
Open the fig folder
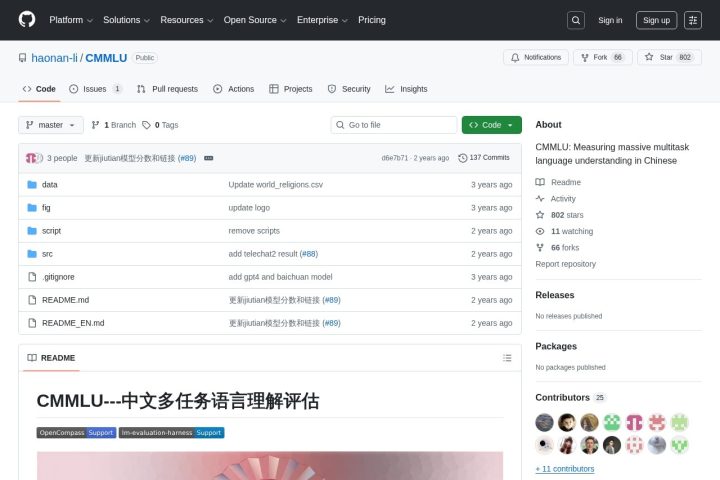point(46,208)
